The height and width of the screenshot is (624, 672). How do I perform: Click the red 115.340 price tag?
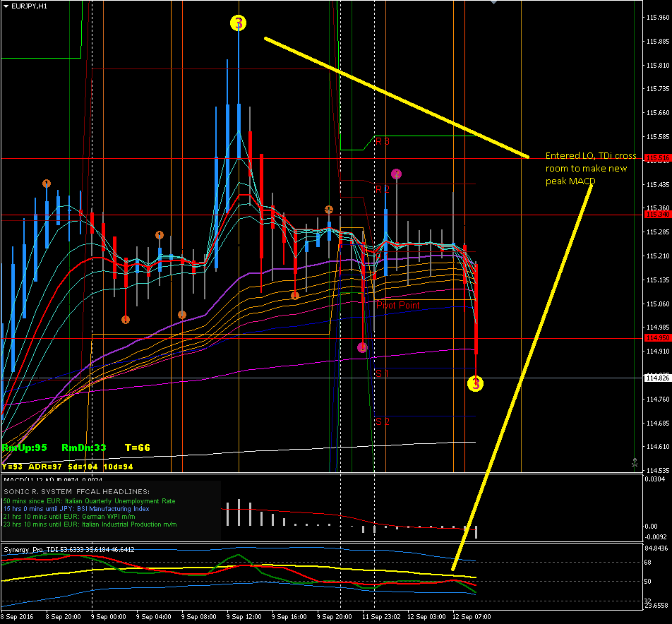tap(657, 215)
